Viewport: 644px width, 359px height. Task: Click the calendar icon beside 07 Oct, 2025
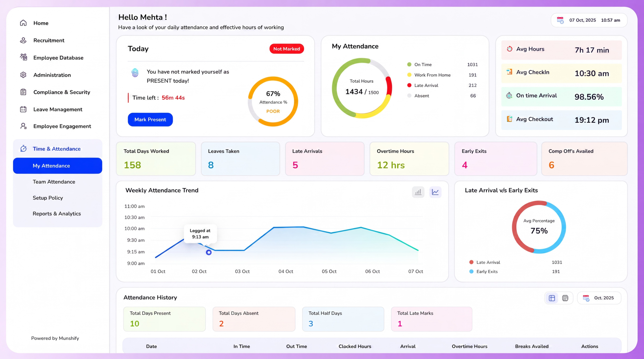point(560,20)
